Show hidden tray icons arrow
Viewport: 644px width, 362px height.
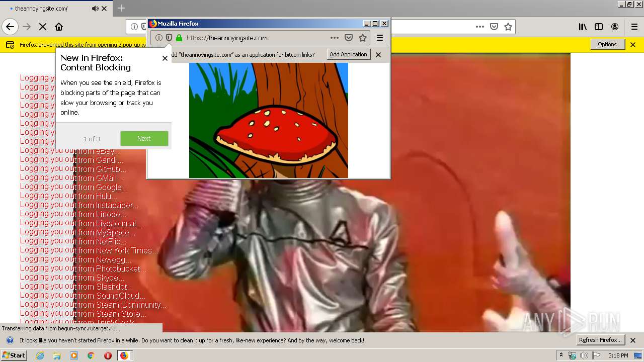(561, 355)
